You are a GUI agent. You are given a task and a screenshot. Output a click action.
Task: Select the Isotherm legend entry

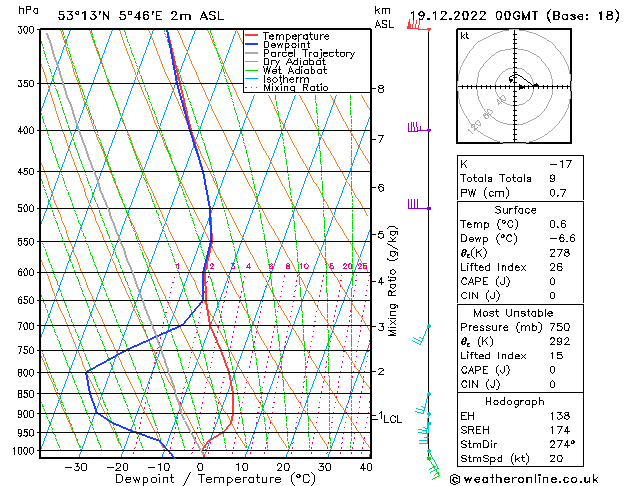point(286,79)
